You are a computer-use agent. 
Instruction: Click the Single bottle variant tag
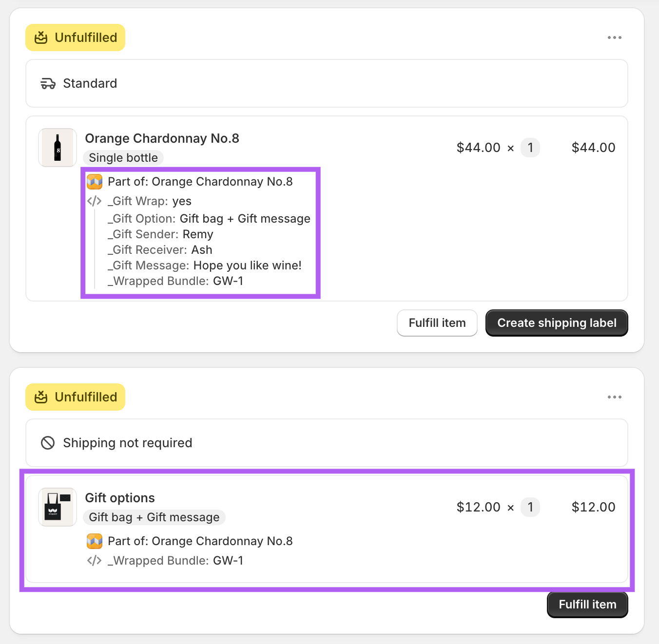pyautogui.click(x=123, y=158)
